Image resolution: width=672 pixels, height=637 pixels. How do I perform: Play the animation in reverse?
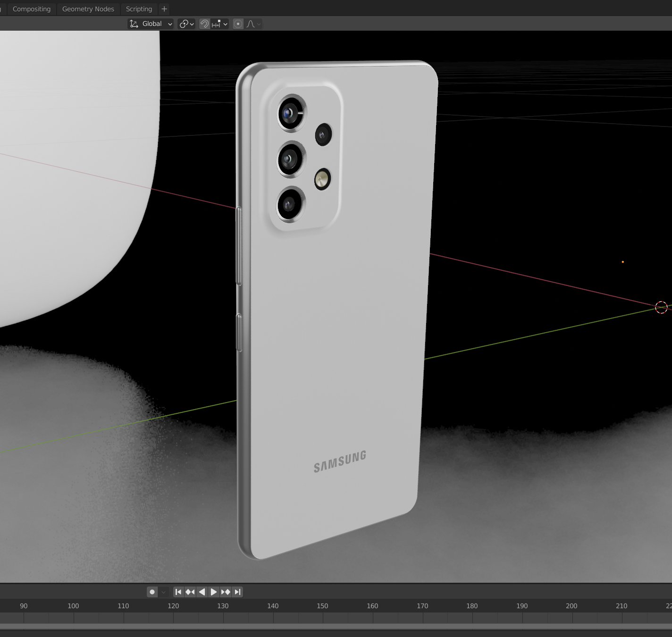[202, 592]
